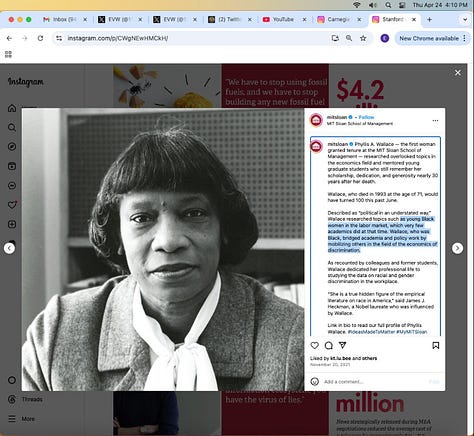Viewport: 474px width, 436px height.
Task: Open the apps grid in bookmarks bar
Action: point(8,54)
